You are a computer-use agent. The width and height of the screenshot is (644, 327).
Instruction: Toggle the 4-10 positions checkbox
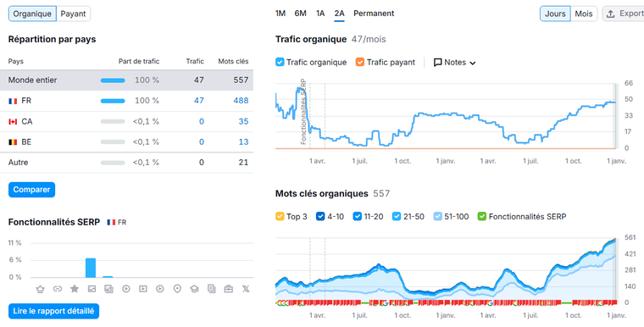coord(320,217)
